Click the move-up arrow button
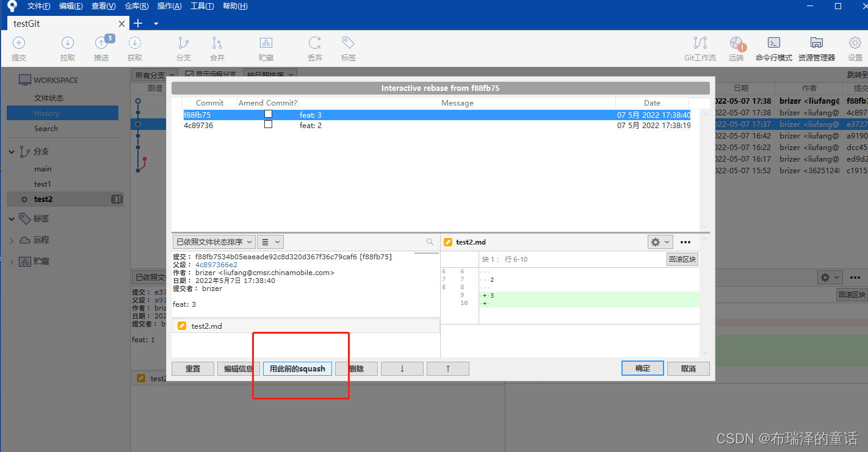Viewport: 868px width, 452px height. 448,368
